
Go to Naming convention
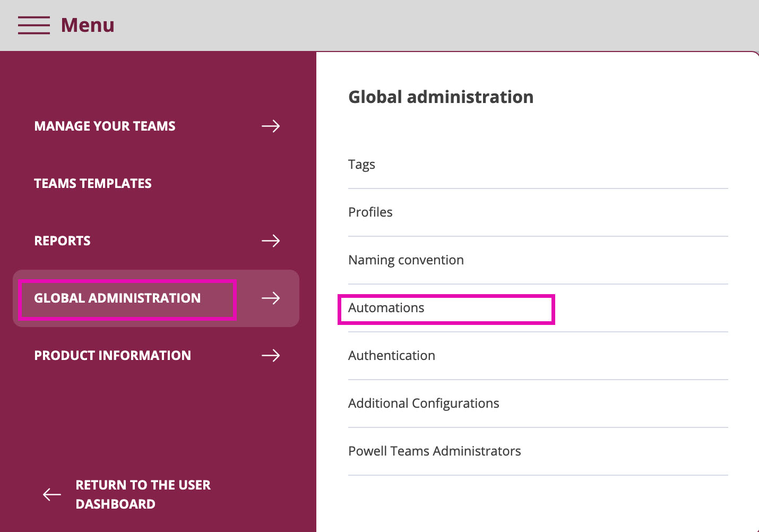click(x=538, y=260)
